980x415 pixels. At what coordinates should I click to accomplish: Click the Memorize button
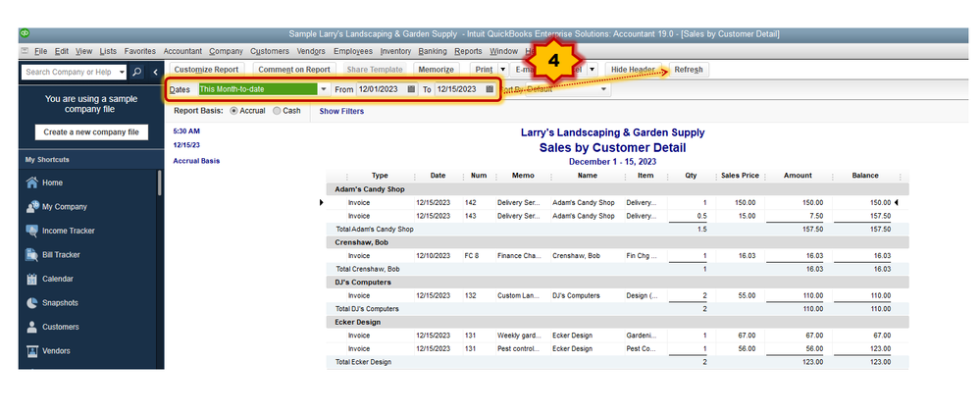[x=437, y=70]
